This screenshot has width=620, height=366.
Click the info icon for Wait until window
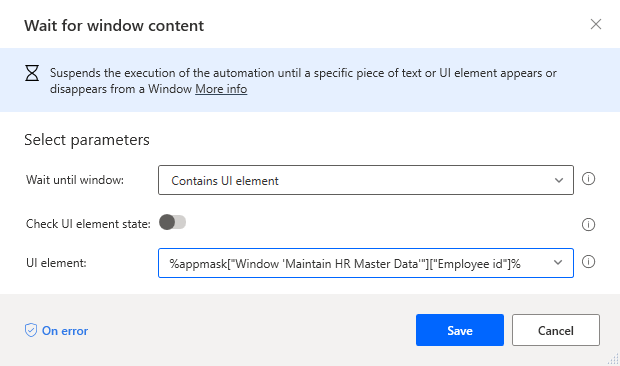(588, 179)
